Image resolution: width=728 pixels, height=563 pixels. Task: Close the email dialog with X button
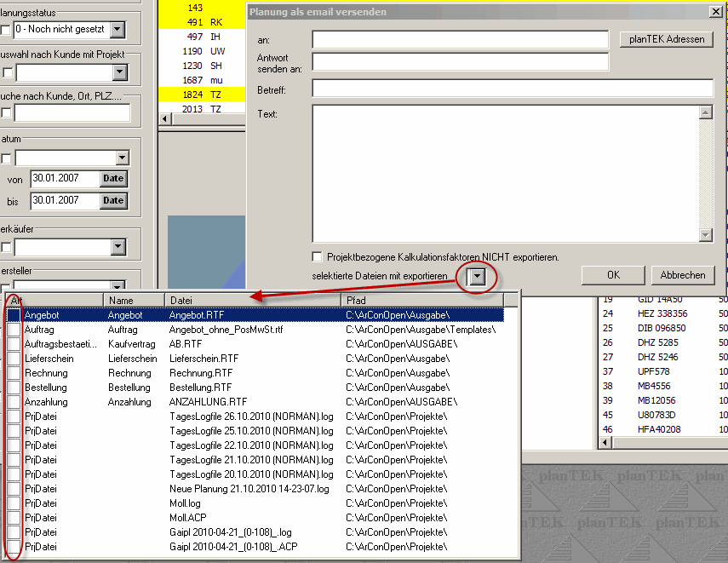pos(714,12)
